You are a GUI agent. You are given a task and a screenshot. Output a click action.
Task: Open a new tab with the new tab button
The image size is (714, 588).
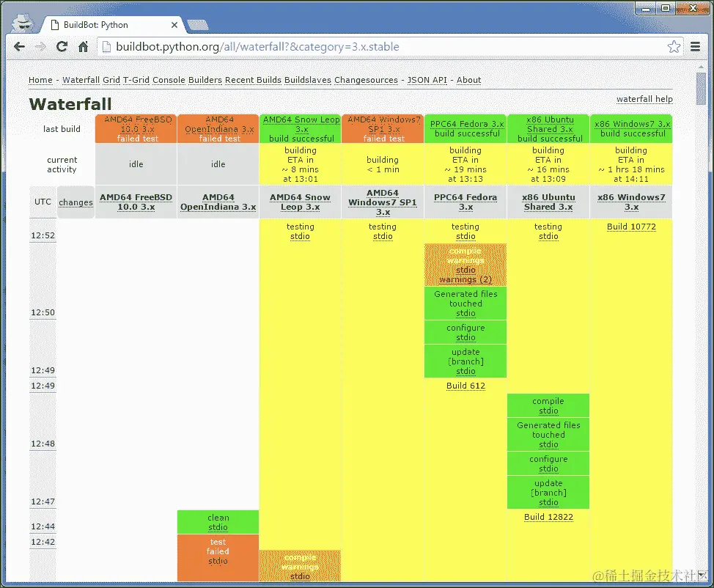click(198, 25)
